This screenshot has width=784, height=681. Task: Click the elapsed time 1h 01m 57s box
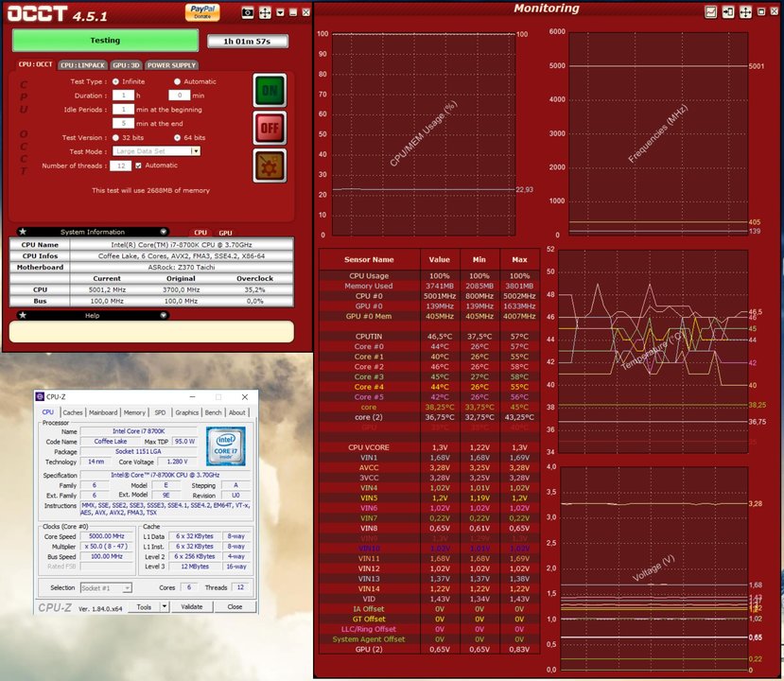click(248, 41)
